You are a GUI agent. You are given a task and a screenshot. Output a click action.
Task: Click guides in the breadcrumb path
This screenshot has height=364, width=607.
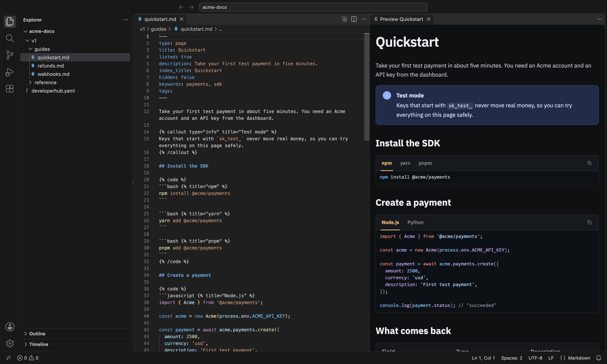click(158, 29)
